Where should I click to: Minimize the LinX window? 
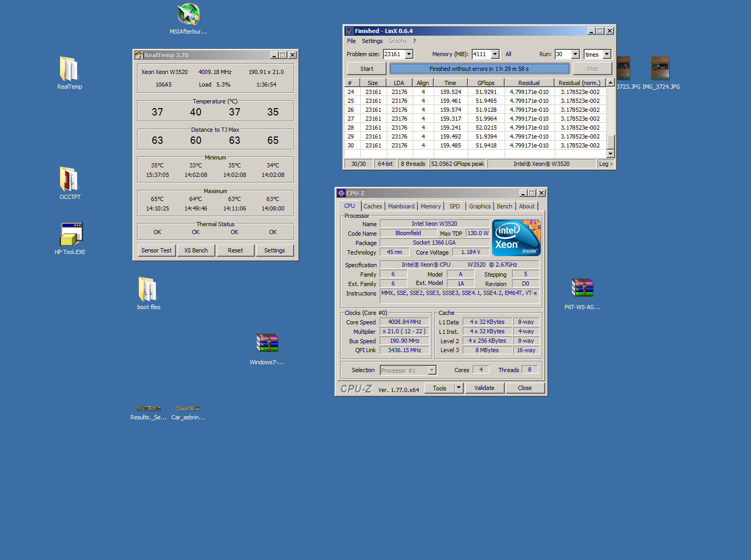point(591,31)
